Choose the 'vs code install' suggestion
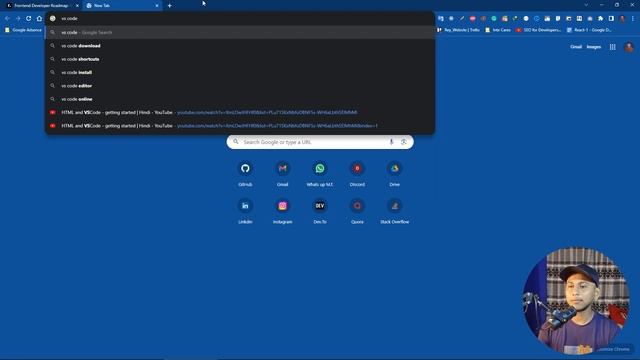This screenshot has width=640, height=360. point(240,72)
